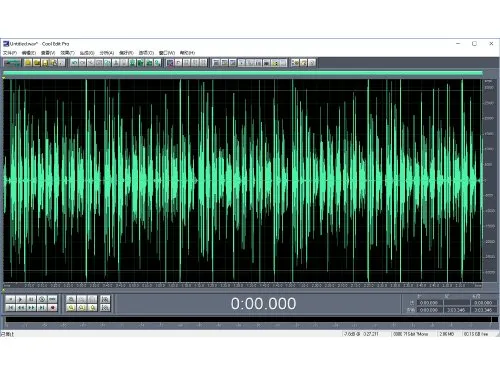
Task: Click the Stop button in transport controls
Action: click(x=10, y=299)
